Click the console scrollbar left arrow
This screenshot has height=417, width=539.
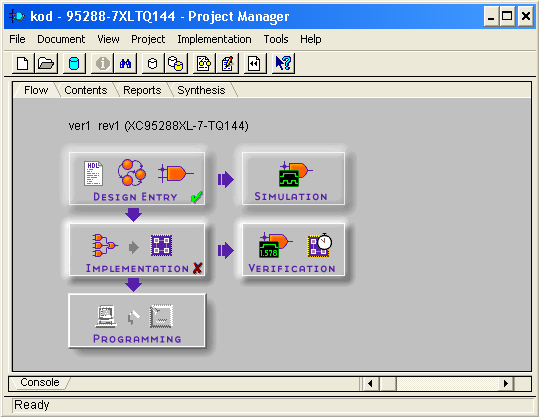[370, 383]
